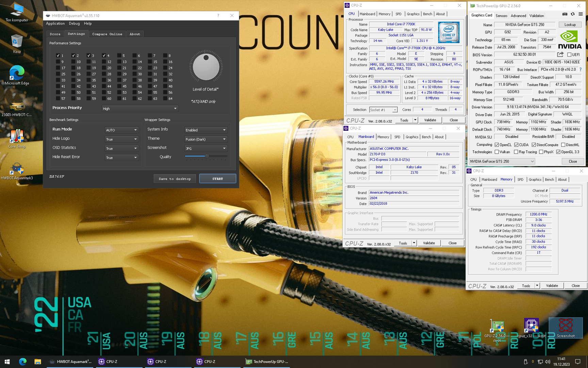Open the Hide Logo dropdown
This screenshot has height=368, width=588.
(121, 139)
